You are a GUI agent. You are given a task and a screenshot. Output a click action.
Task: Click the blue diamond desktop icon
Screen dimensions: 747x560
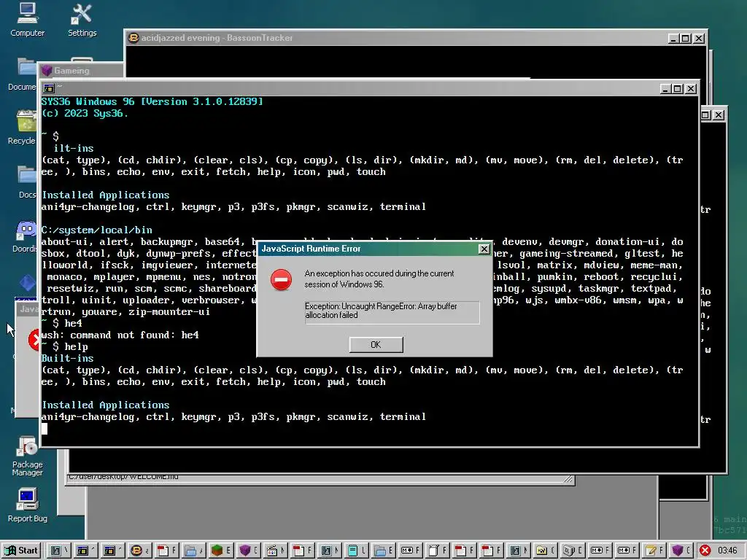click(27, 282)
